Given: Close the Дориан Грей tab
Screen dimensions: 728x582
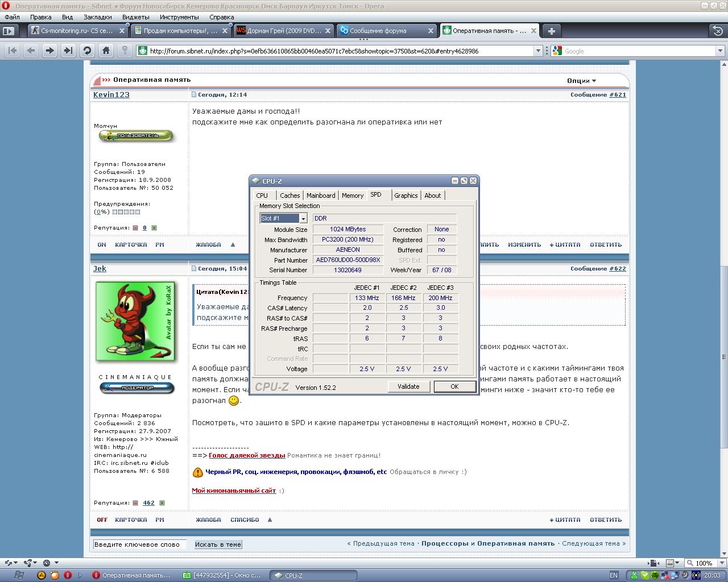Looking at the screenshot, I should tap(328, 31).
